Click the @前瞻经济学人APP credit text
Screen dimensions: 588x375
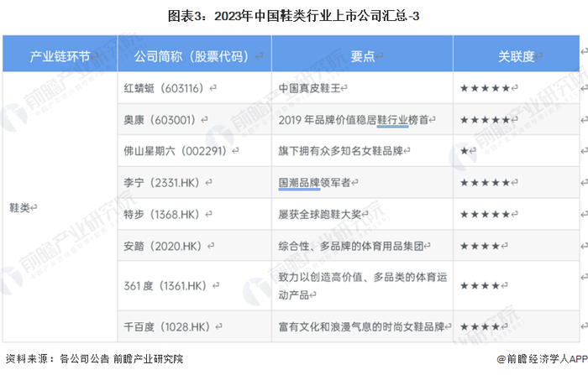543,359
